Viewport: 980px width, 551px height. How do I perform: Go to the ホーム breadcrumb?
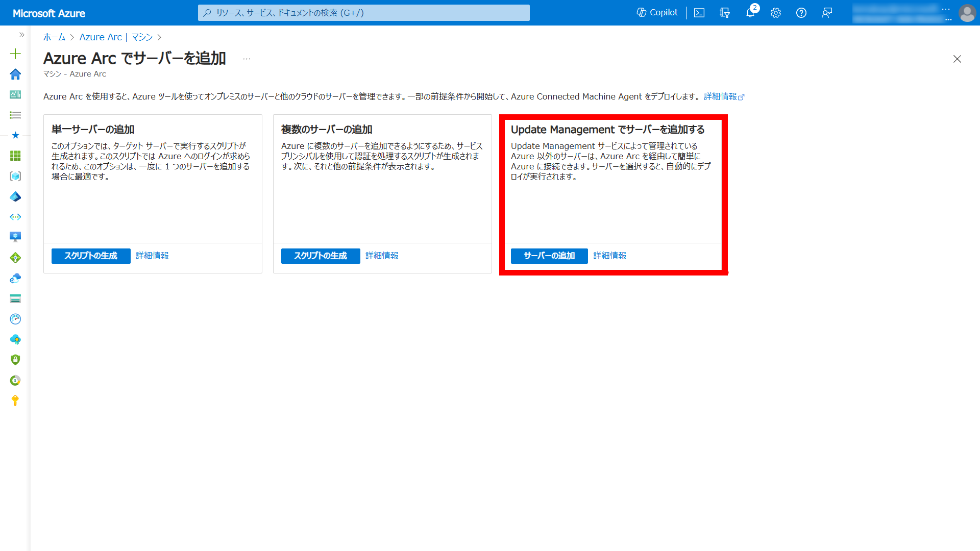pos(54,37)
